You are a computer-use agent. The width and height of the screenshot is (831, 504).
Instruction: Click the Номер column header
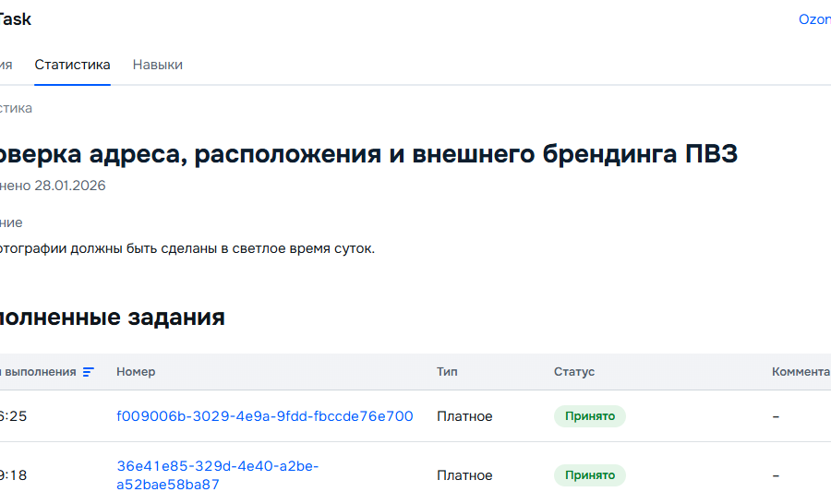(x=136, y=371)
